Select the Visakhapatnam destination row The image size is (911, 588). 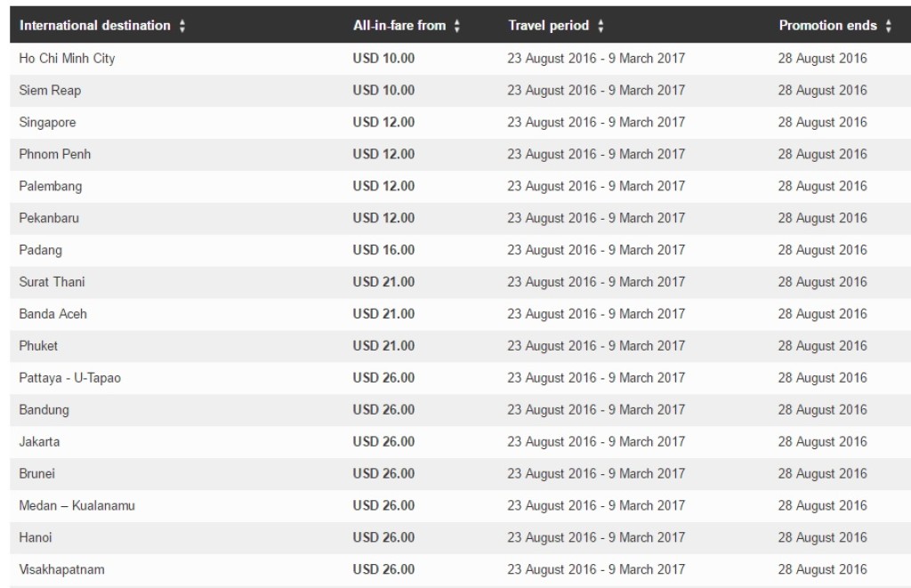62,570
